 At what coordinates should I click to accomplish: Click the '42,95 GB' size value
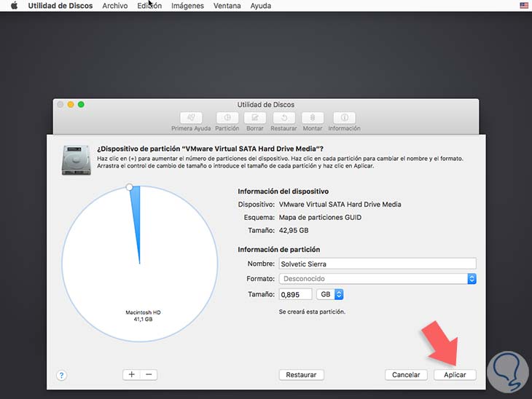(x=294, y=231)
